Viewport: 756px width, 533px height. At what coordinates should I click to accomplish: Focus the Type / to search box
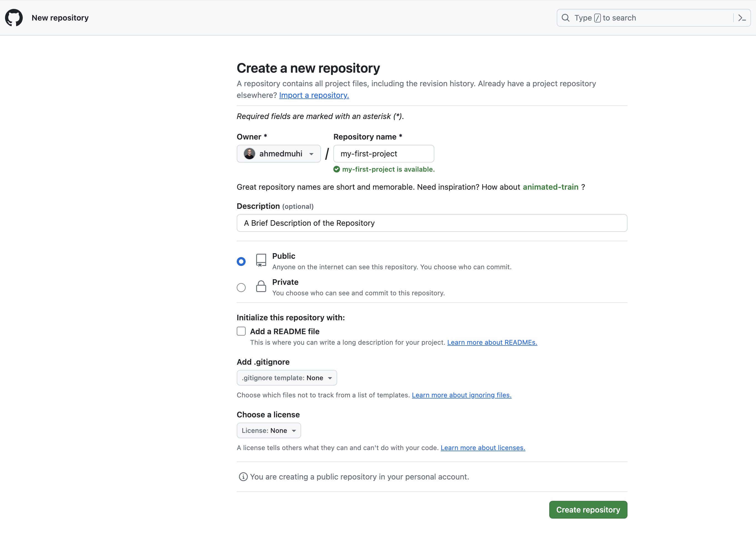654,18
